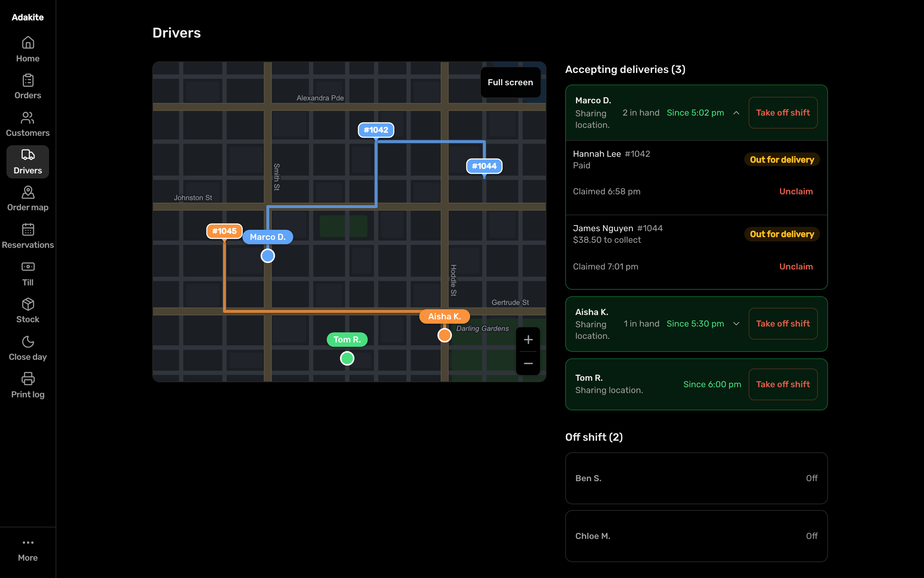This screenshot has width=924, height=578.
Task: Select the #1042 map marker
Action: [x=376, y=130]
